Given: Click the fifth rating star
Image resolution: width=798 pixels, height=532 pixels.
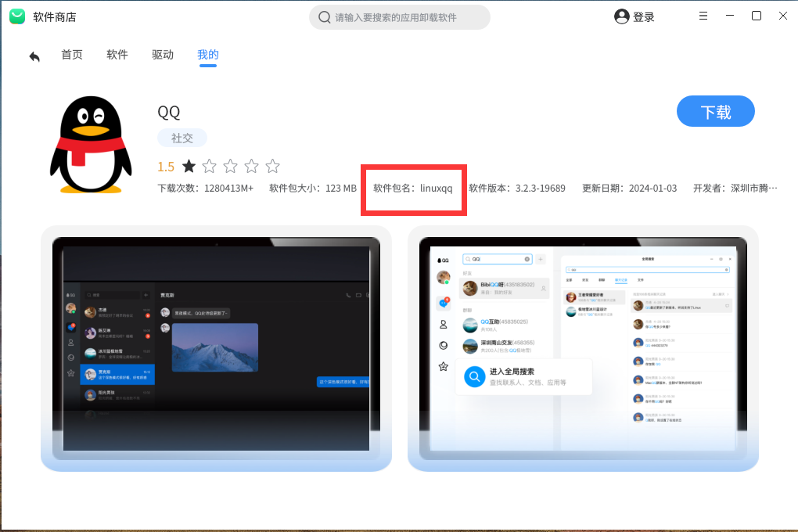Looking at the screenshot, I should point(272,166).
